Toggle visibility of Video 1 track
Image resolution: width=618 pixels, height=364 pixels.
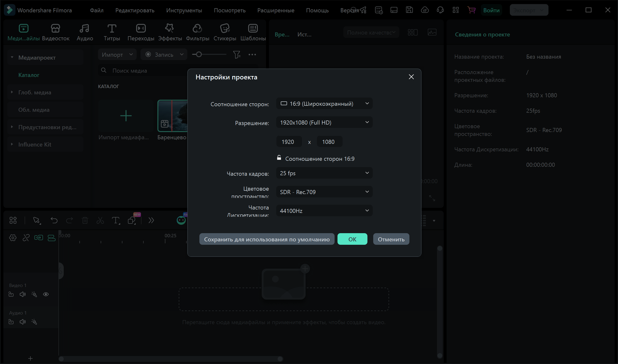tap(46, 294)
